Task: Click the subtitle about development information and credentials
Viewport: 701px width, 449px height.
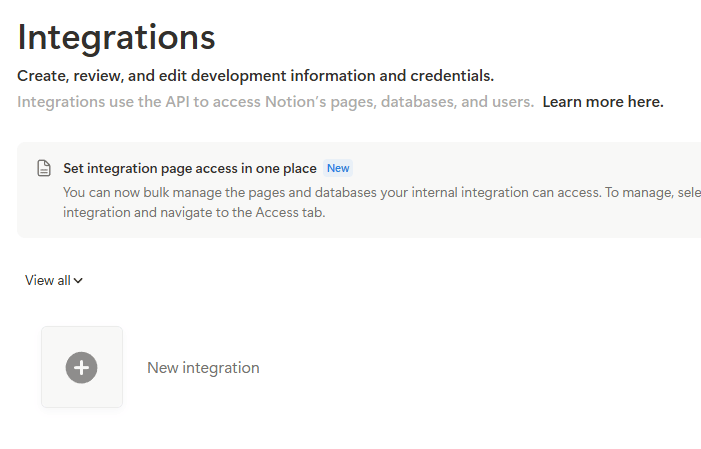Action: (255, 76)
